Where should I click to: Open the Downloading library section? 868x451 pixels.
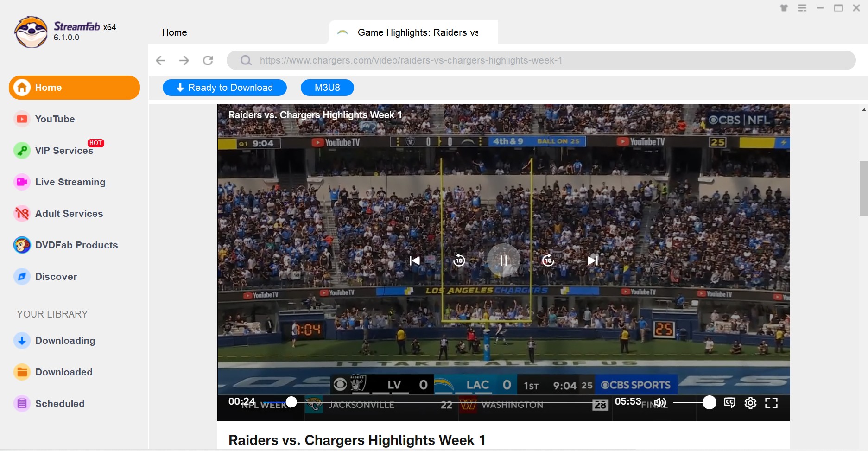(x=65, y=341)
